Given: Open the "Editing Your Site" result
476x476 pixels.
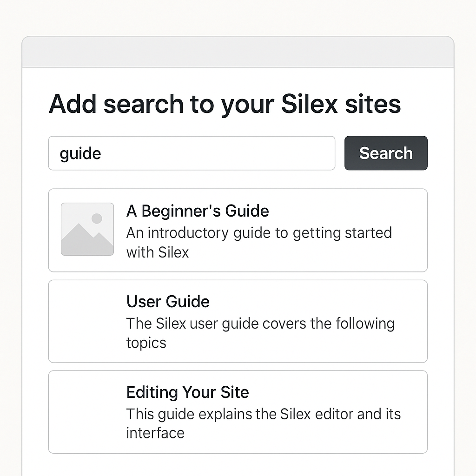Looking at the screenshot, I should point(238,411).
